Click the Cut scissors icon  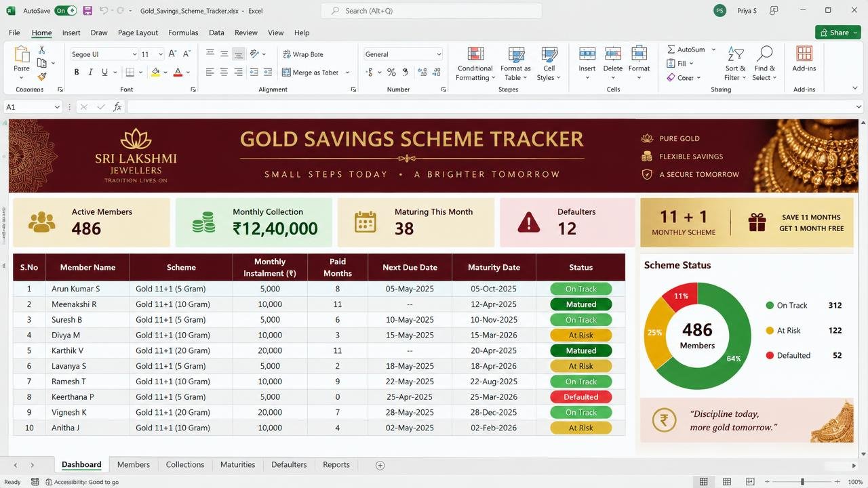coord(41,50)
